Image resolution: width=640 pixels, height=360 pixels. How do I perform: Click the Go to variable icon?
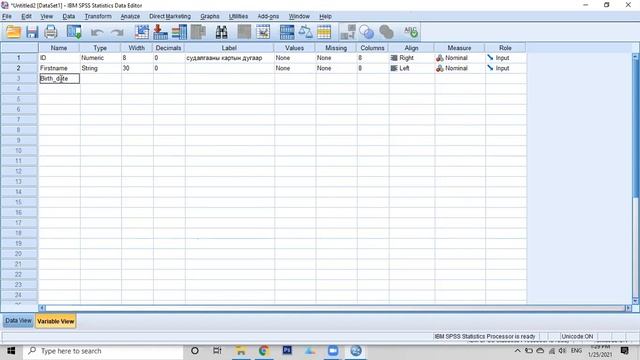160,32
